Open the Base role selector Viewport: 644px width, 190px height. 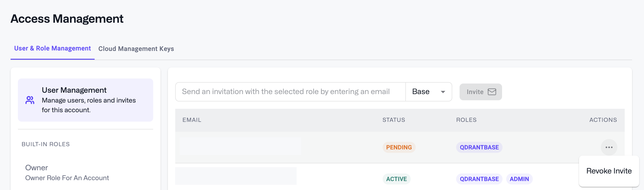click(428, 92)
